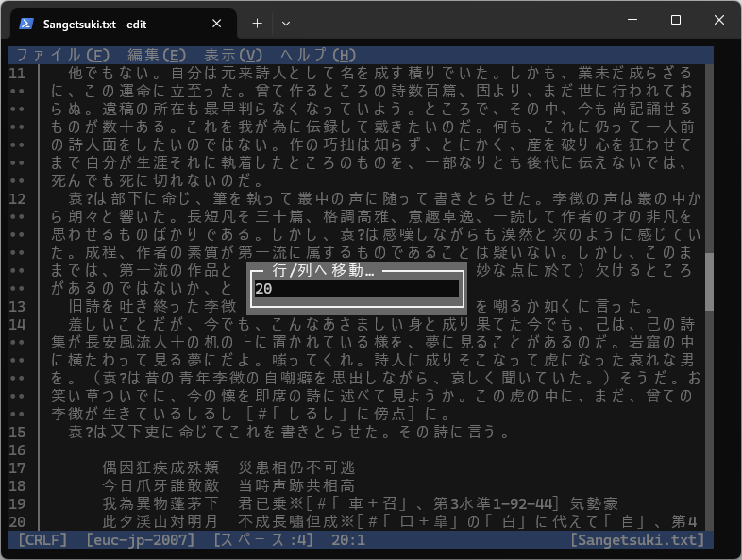
Task: Click line number 19 in the gutter
Action: point(17,504)
